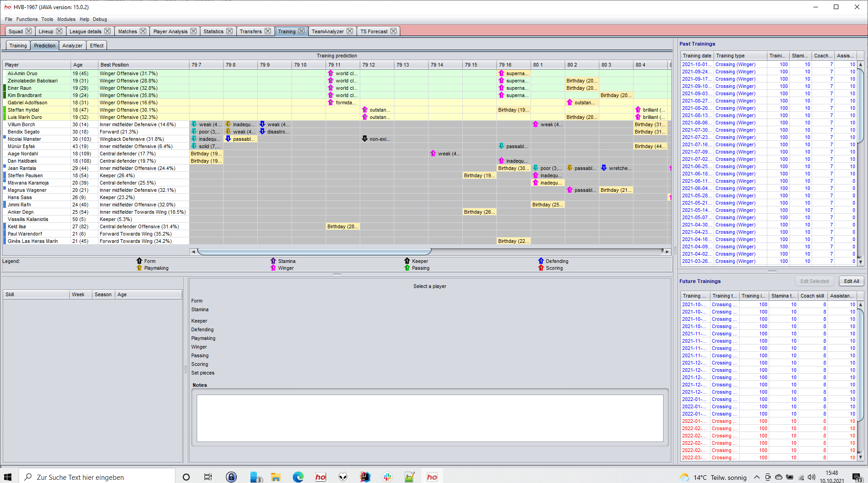Close the TeamAnalyzer tab
The height and width of the screenshot is (483, 868).
350,31
